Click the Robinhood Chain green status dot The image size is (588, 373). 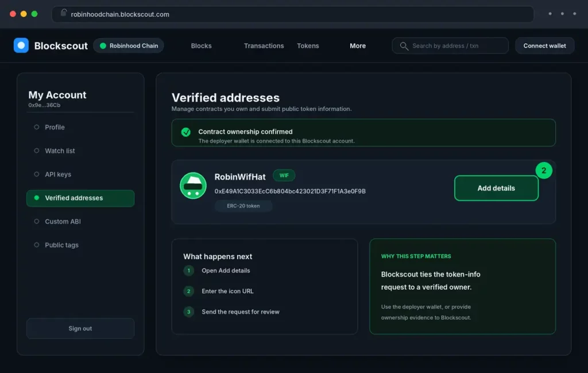103,46
